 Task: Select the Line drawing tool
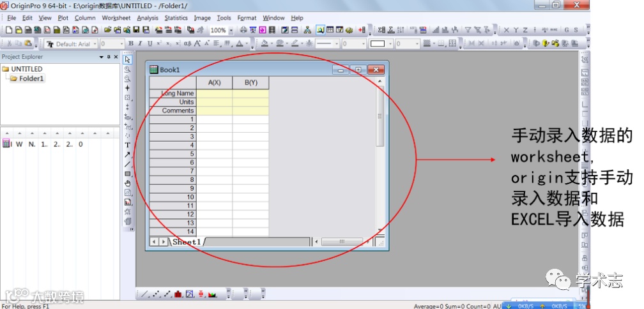pyautogui.click(x=128, y=164)
